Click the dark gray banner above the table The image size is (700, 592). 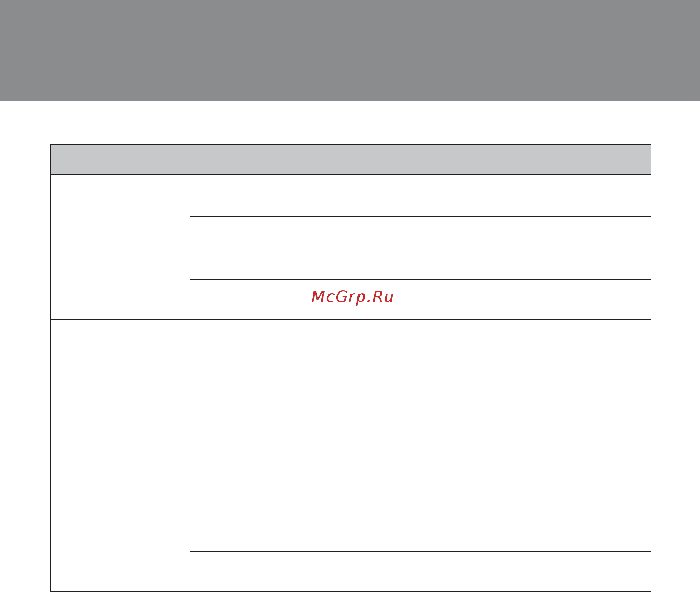(350, 50)
